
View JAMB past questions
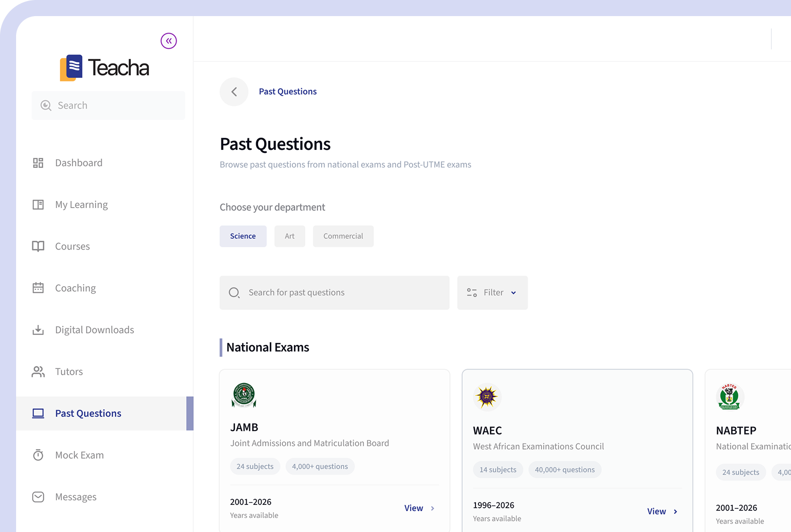(419, 508)
